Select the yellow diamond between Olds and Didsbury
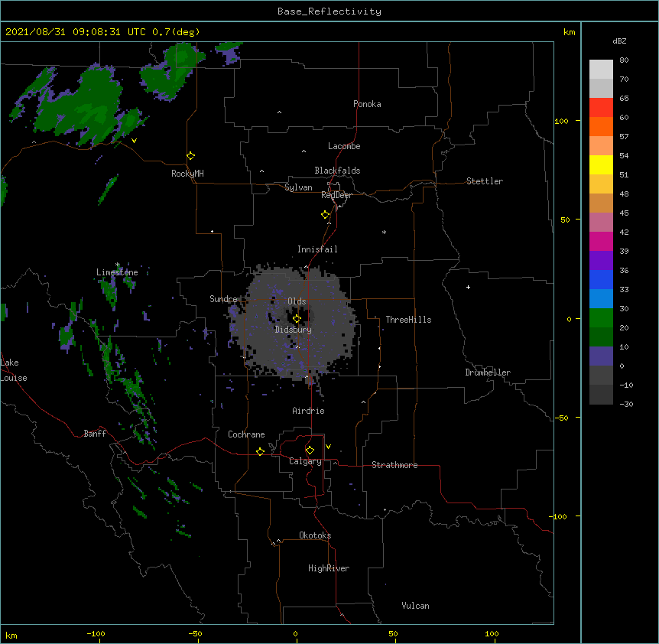Viewport: 659px width, 644px height. 297,319
